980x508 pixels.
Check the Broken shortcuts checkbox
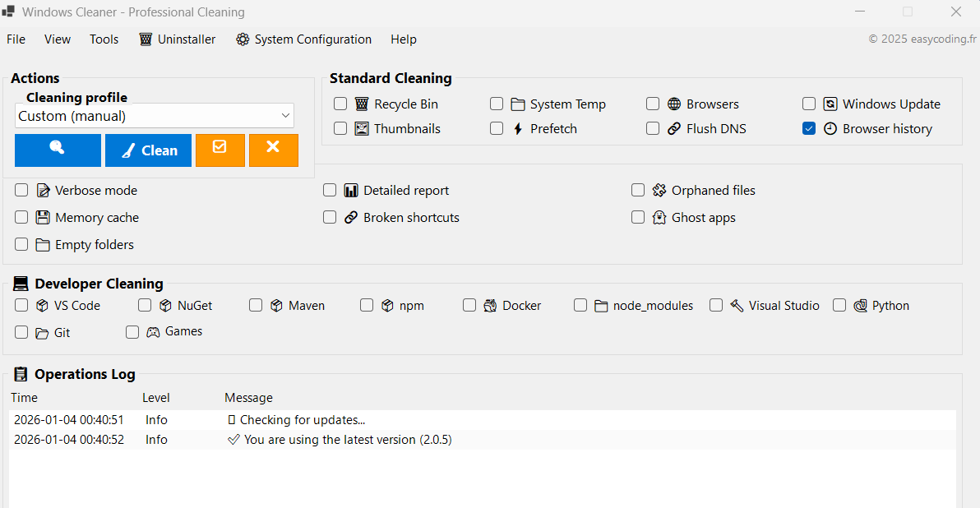(330, 218)
